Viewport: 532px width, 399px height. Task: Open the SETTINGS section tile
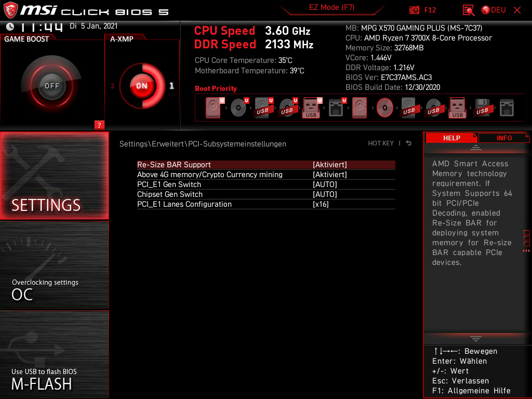point(54,176)
